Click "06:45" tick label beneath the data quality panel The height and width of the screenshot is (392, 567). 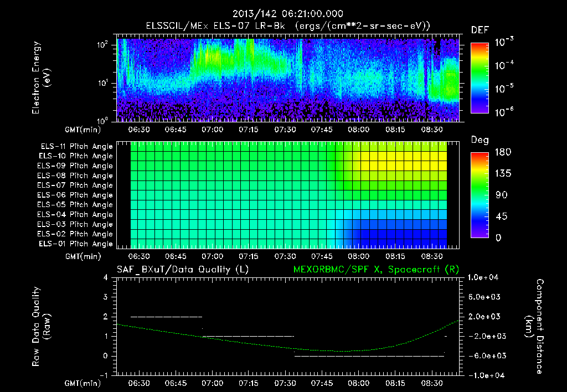pyautogui.click(x=176, y=383)
